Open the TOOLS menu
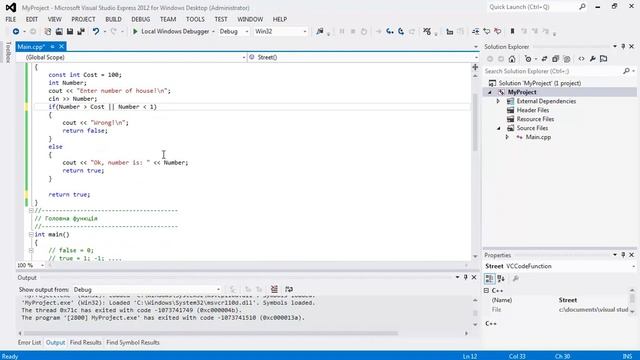 (x=195, y=19)
